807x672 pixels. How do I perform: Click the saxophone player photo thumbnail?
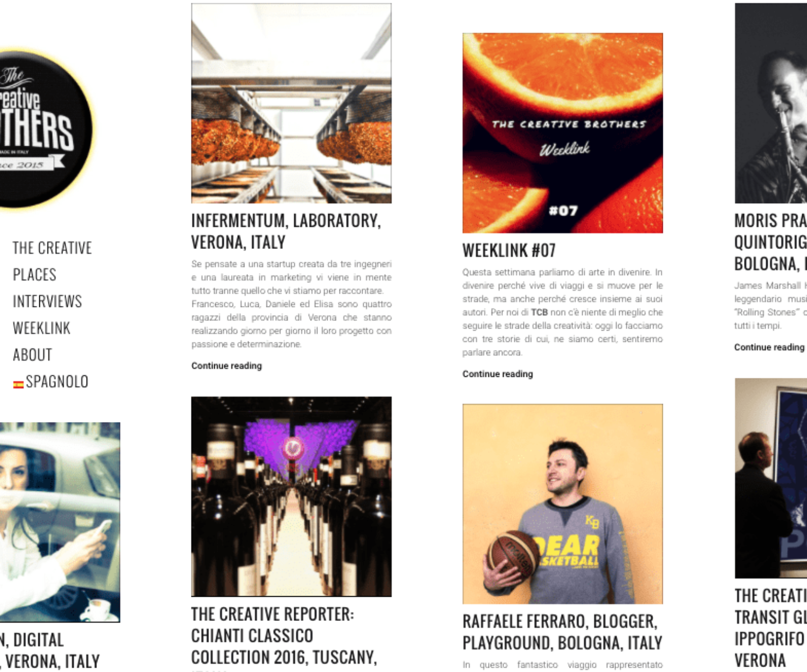[x=771, y=103]
